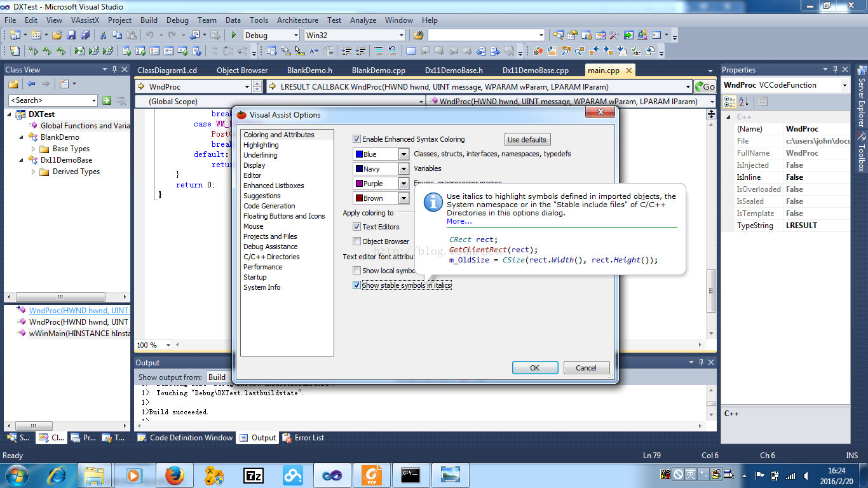The image size is (868, 488).
Task: Open the Toolbox via wrench-hammer toolbar icon
Action: click(614, 35)
